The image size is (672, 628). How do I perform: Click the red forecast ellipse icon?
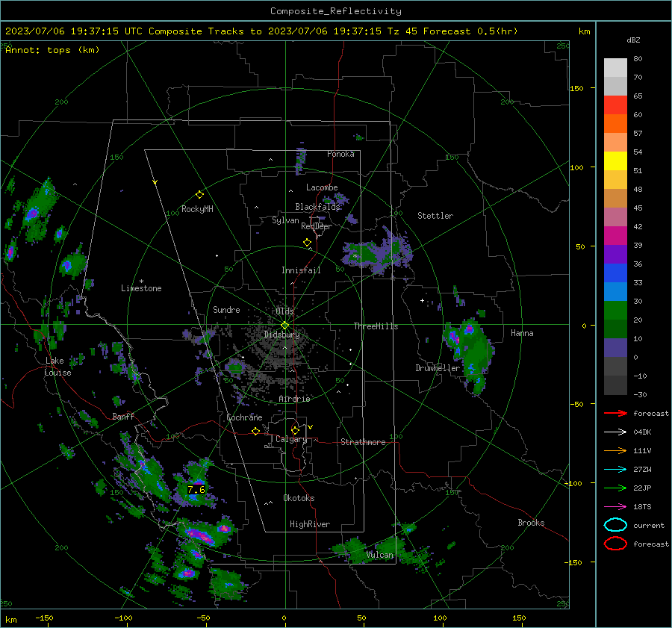tap(615, 544)
